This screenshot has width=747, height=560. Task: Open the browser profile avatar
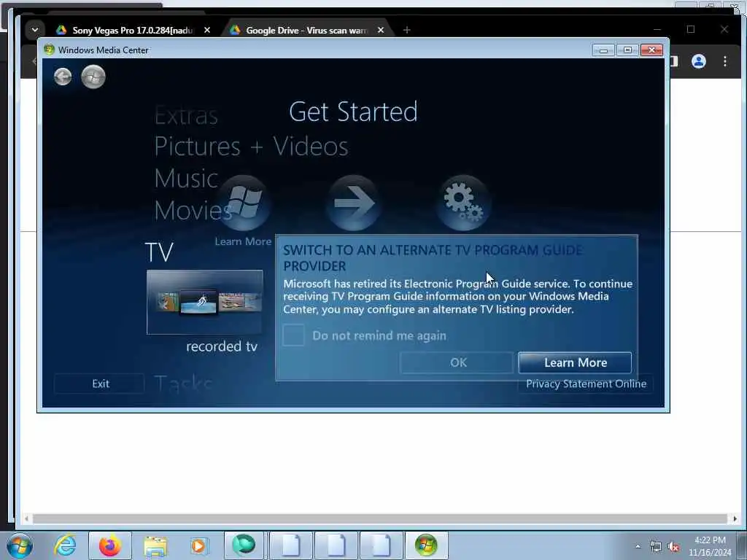coord(698,61)
